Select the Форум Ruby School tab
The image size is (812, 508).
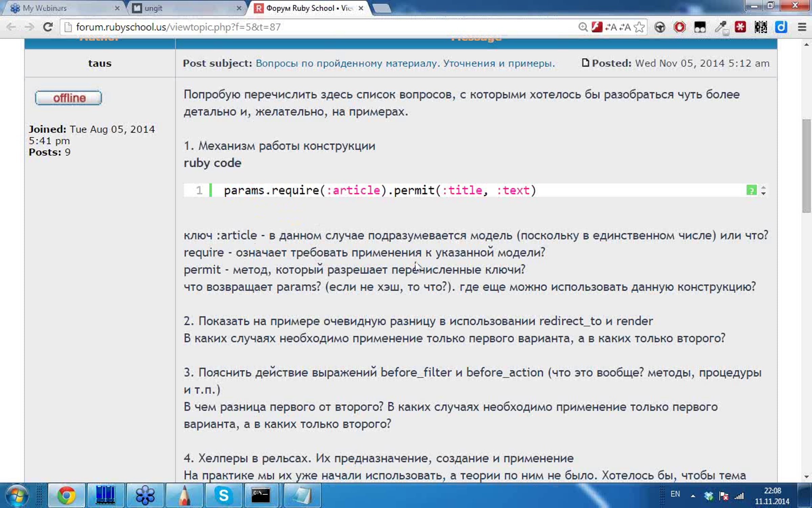[x=308, y=8]
